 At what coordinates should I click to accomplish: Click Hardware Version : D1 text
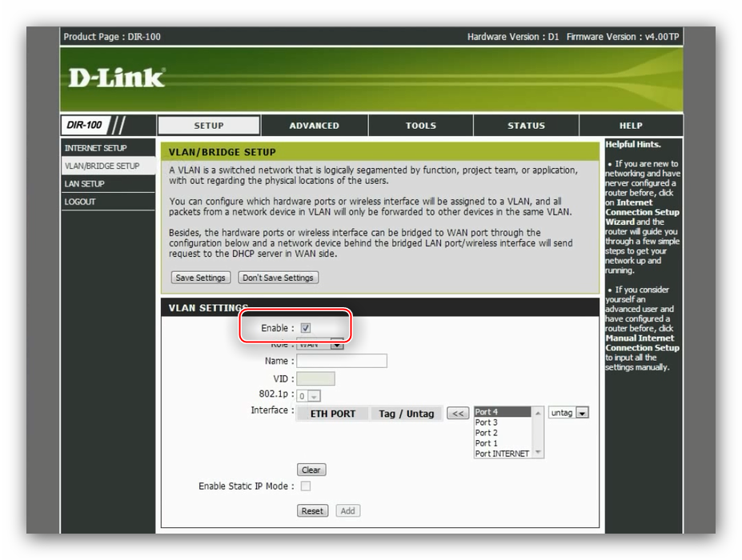[x=513, y=37]
